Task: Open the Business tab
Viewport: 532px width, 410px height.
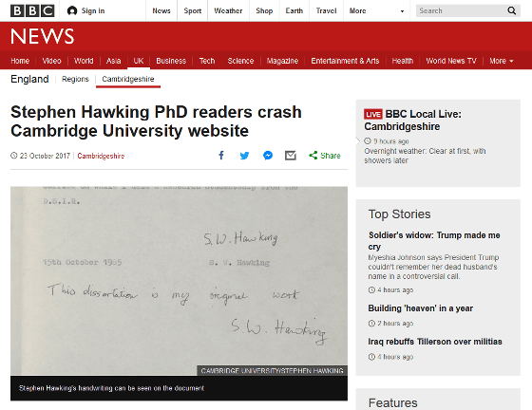Action: (171, 61)
